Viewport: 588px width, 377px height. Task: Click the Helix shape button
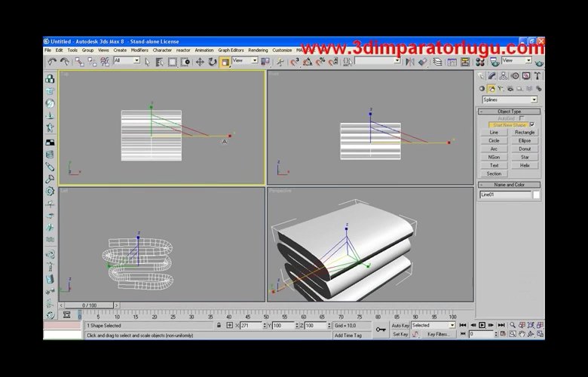click(525, 165)
